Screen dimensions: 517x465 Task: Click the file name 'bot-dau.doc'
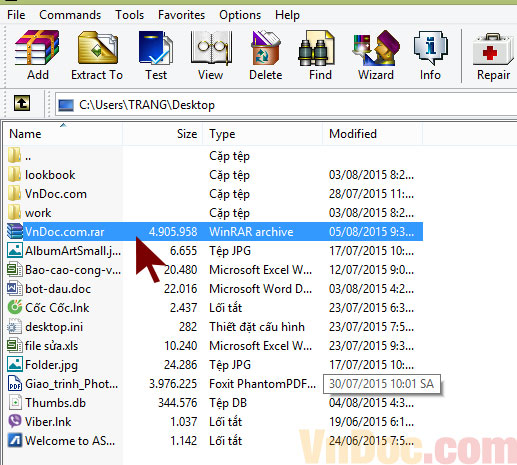tap(58, 289)
